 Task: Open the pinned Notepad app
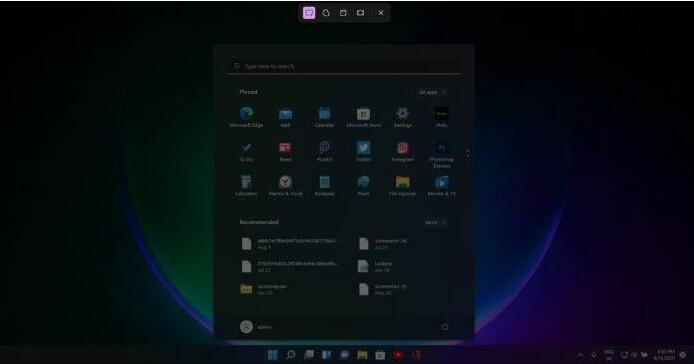point(324,186)
